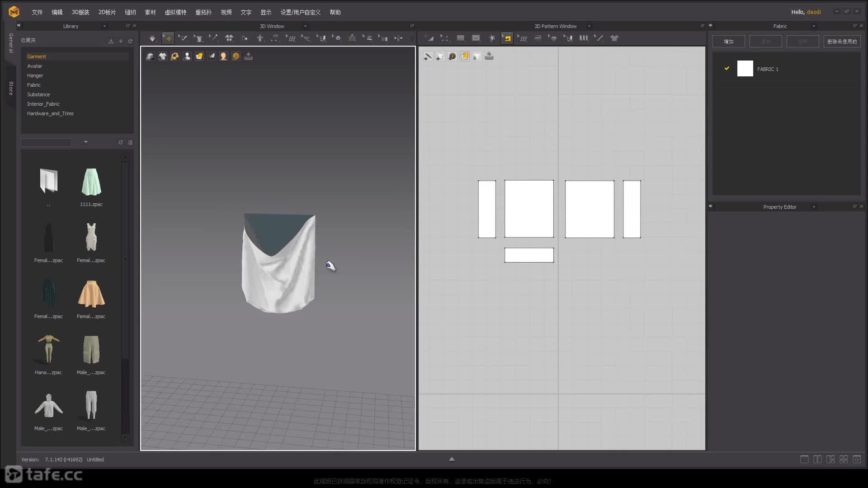Refresh the favorites list
The height and width of the screenshot is (488, 868).
(130, 41)
